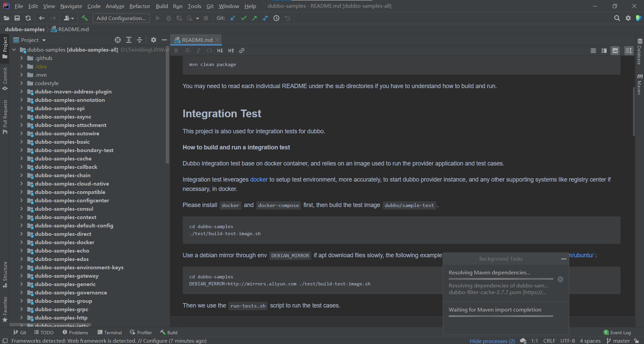Switch to editor and preview split view

[x=604, y=51]
